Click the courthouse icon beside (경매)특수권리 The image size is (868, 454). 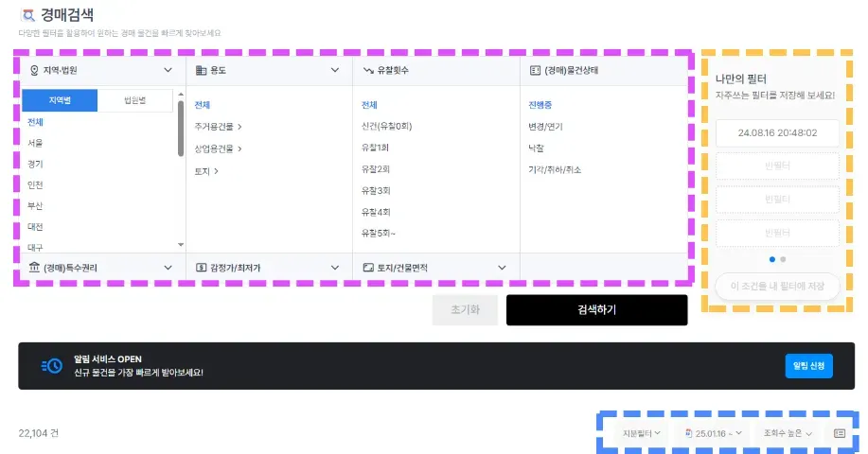point(34,267)
